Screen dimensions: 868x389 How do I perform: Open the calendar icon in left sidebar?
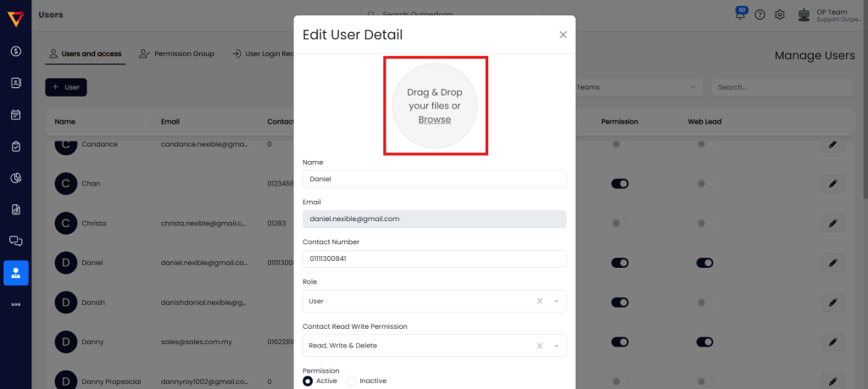[15, 114]
